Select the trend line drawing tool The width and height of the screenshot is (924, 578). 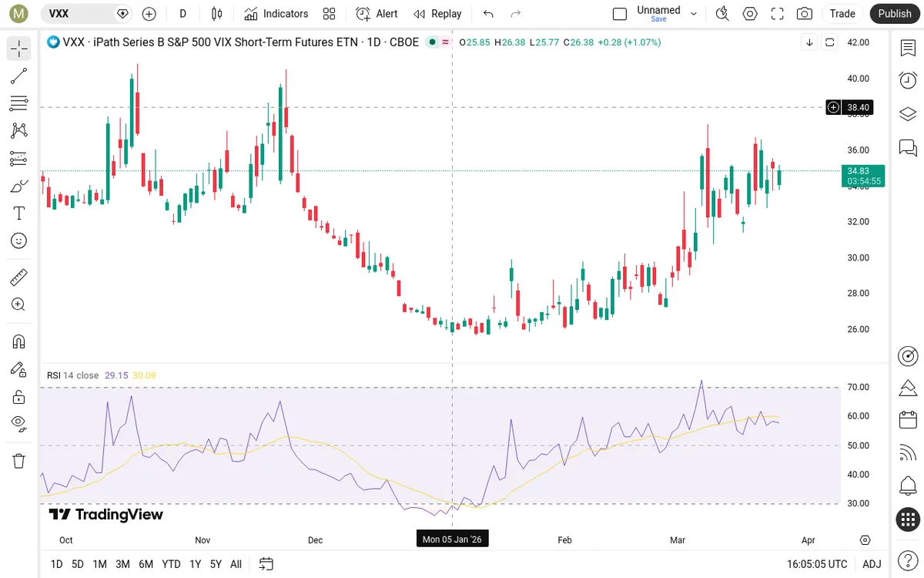[x=19, y=76]
